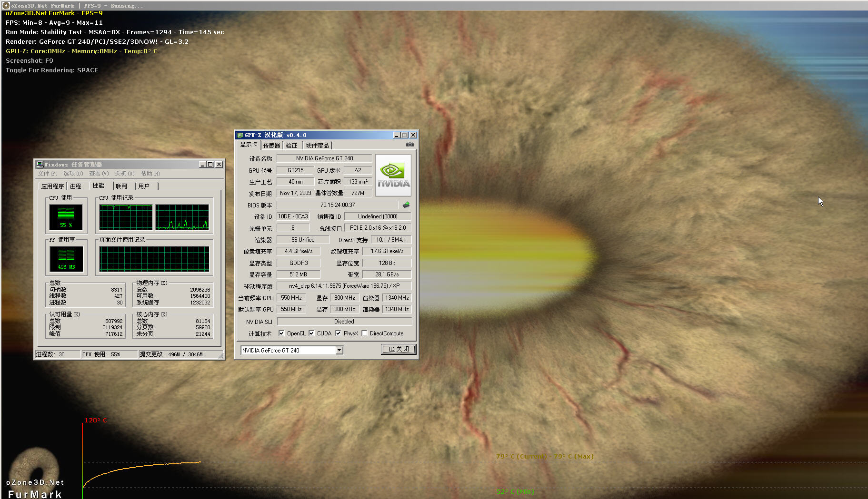Image resolution: width=868 pixels, height=499 pixels.
Task: Click the Undefined (0000) vendor ID field
Action: [378, 216]
